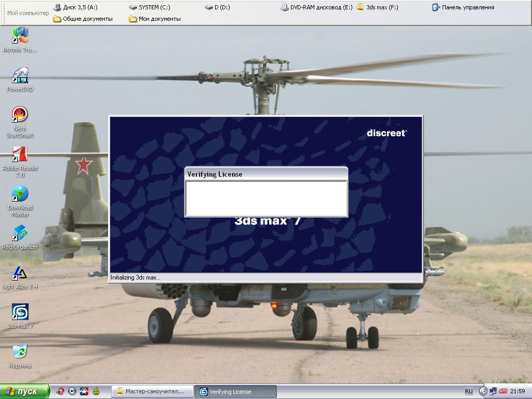Click the пуск Start button
Viewport: 532px width, 399px height.
pyautogui.click(x=25, y=391)
